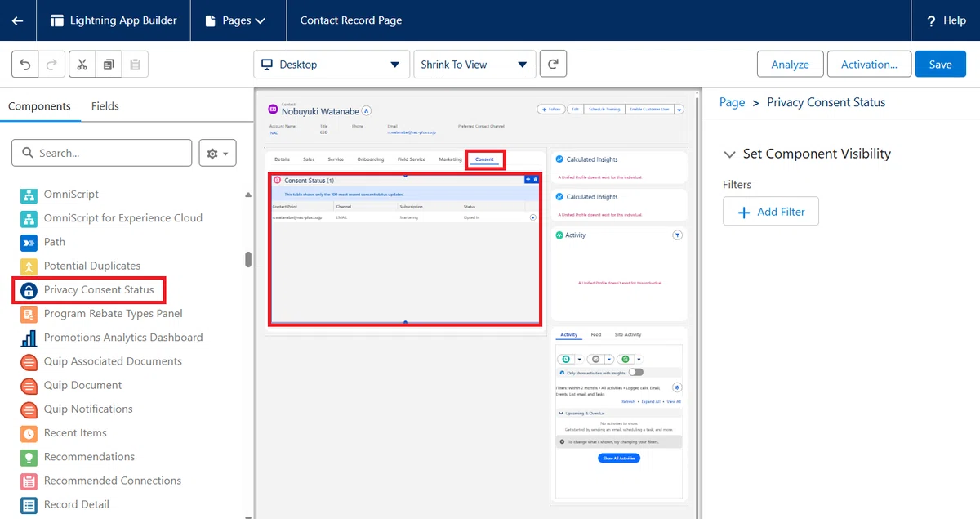This screenshot has width=980, height=519.
Task: Click the Expand All link in activity
Action: (651, 402)
